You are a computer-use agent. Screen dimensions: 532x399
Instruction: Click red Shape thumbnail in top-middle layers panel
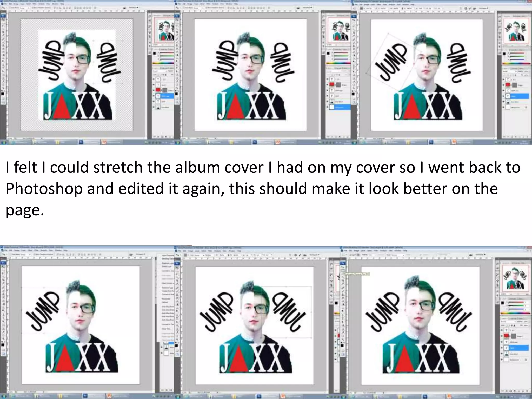click(x=332, y=84)
